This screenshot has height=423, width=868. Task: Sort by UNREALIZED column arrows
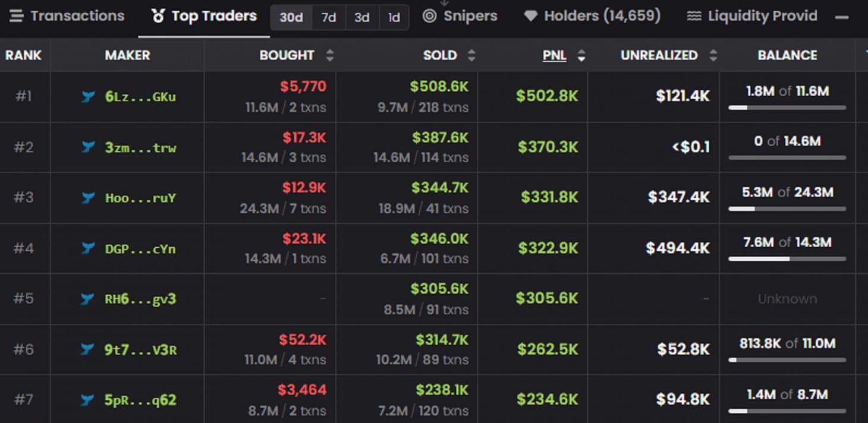pyautogui.click(x=713, y=55)
